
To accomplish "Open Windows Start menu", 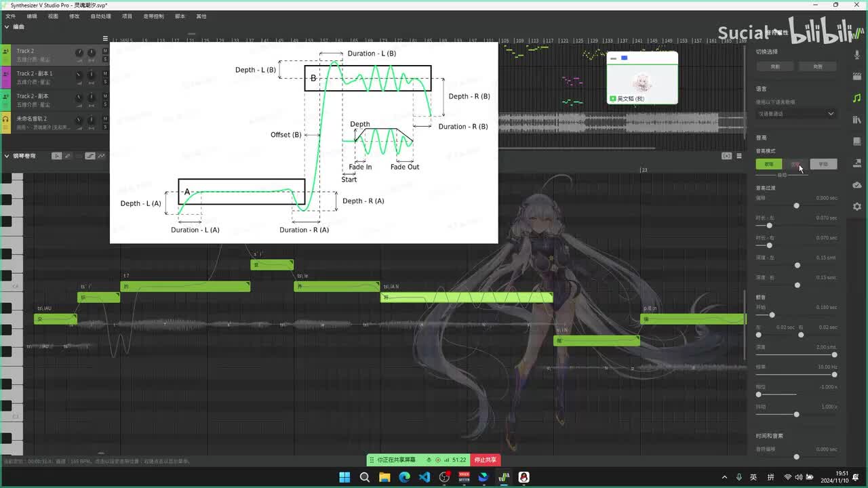I will click(344, 477).
